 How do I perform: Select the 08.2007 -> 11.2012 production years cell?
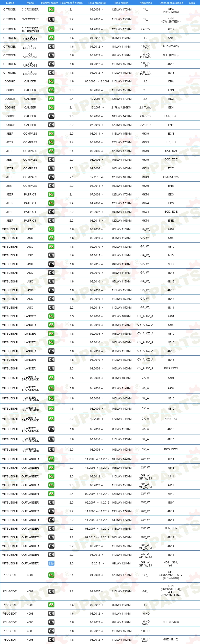point(97,529)
